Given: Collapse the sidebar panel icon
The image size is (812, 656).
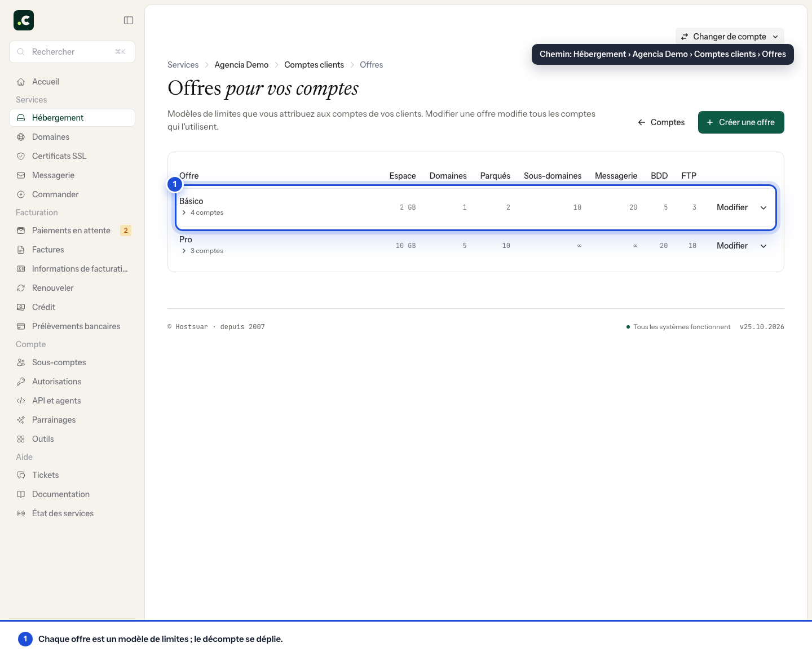Looking at the screenshot, I should [x=129, y=20].
